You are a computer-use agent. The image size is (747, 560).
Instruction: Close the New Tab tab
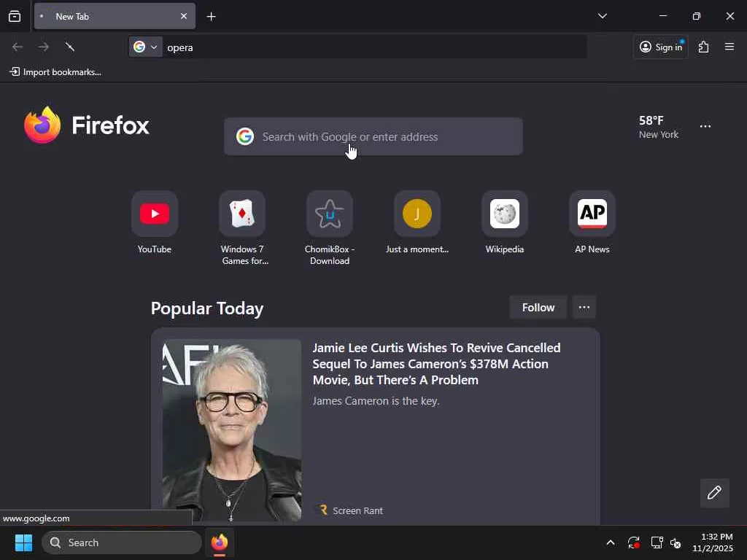(184, 16)
